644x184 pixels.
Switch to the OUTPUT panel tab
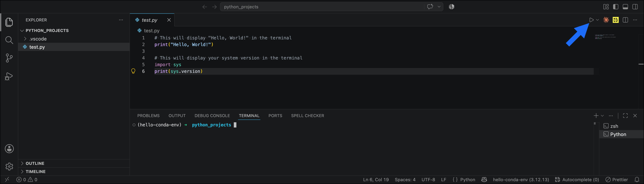[177, 116]
